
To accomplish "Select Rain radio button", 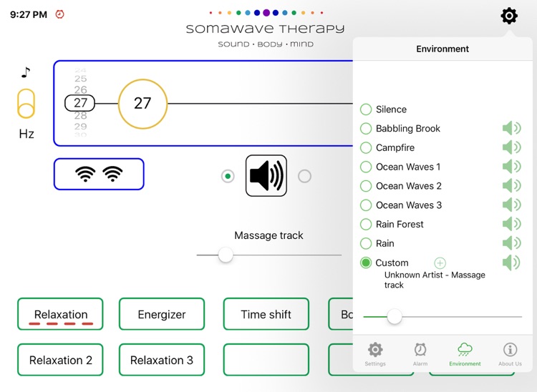I will (366, 243).
